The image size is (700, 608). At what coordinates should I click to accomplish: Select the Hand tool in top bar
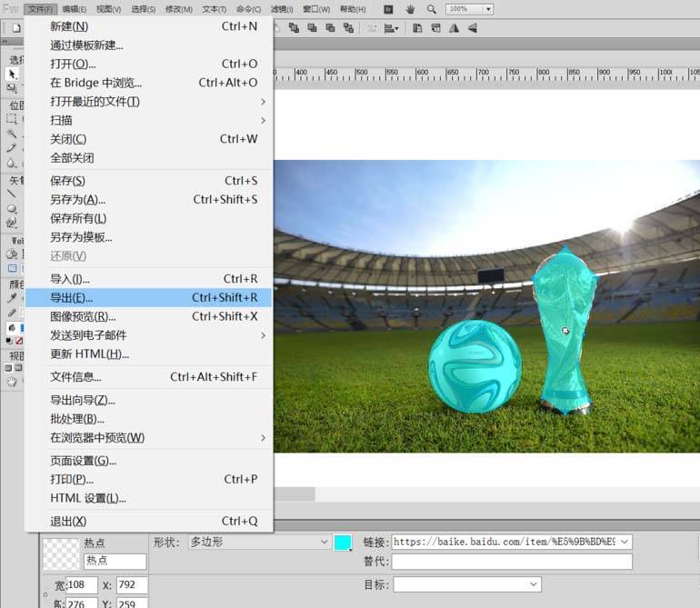click(x=410, y=9)
